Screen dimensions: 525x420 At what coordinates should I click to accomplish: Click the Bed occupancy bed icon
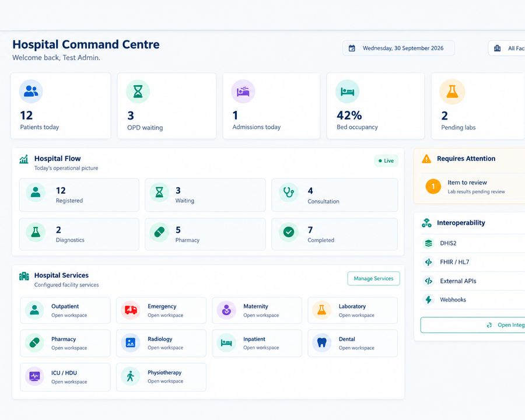point(347,91)
